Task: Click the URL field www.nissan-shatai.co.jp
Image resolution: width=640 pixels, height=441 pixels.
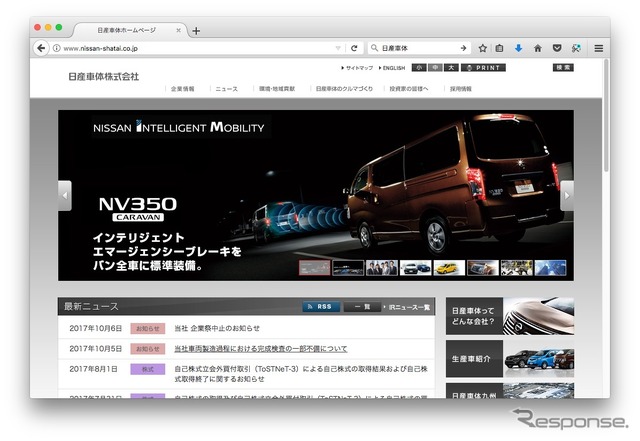Action: click(198, 48)
